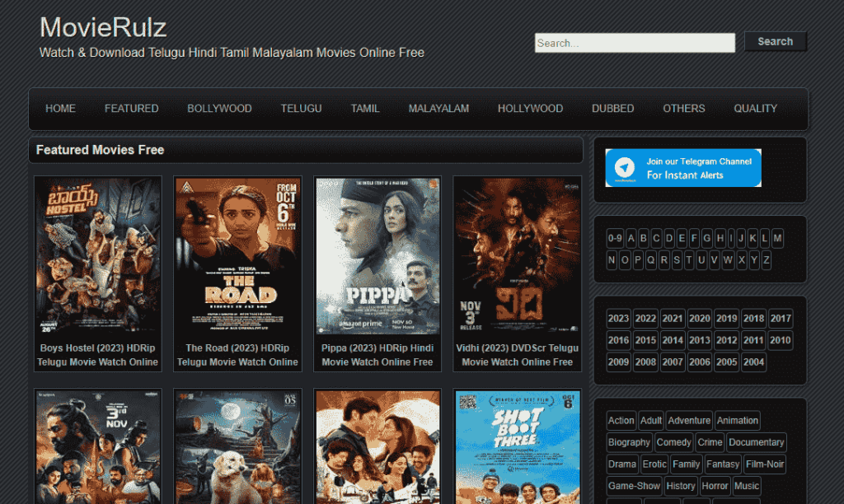Select the letter W filter

coord(728,260)
